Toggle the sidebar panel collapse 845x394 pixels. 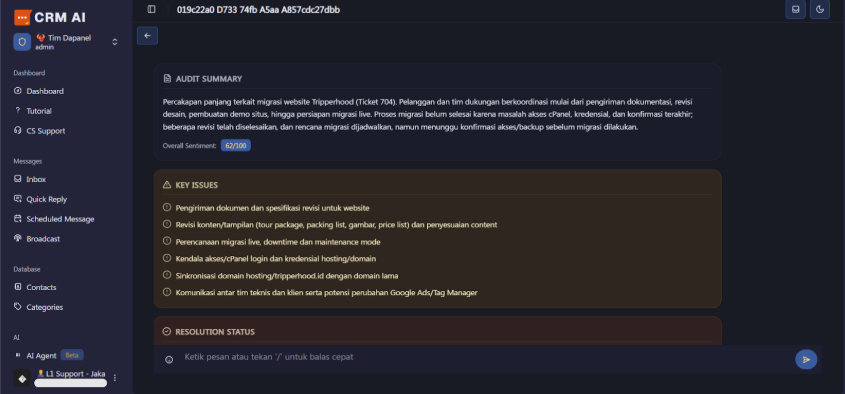pyautogui.click(x=151, y=9)
